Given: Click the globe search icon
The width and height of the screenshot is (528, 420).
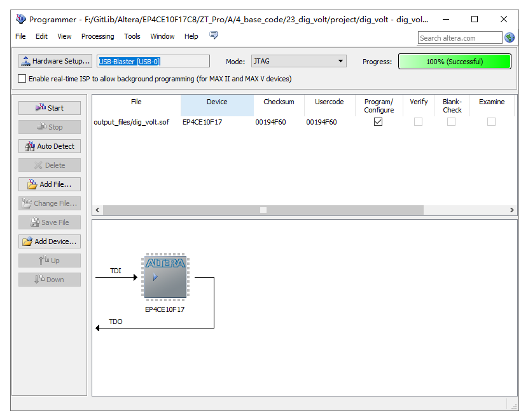Looking at the screenshot, I should pyautogui.click(x=510, y=37).
